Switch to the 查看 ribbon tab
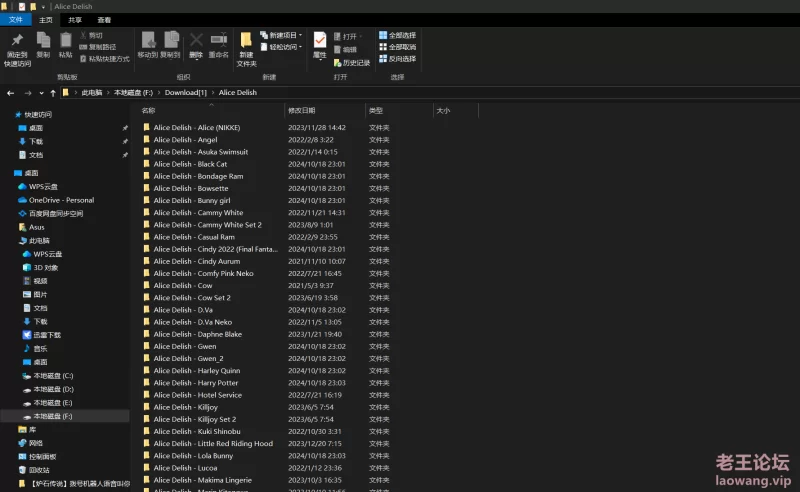 (x=104, y=19)
